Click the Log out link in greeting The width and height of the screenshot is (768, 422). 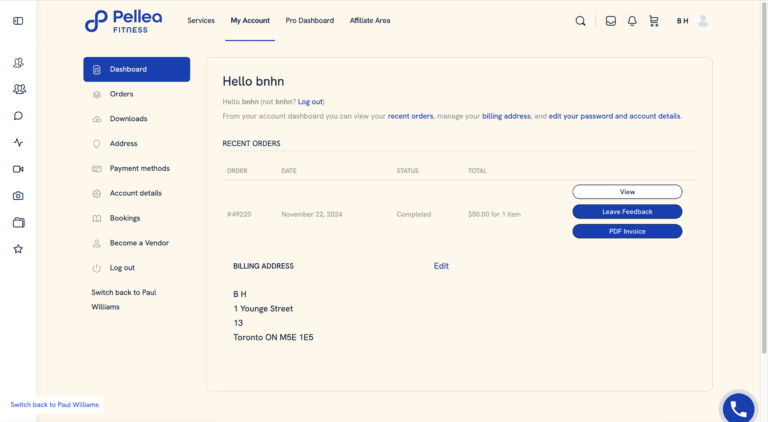[x=311, y=102]
